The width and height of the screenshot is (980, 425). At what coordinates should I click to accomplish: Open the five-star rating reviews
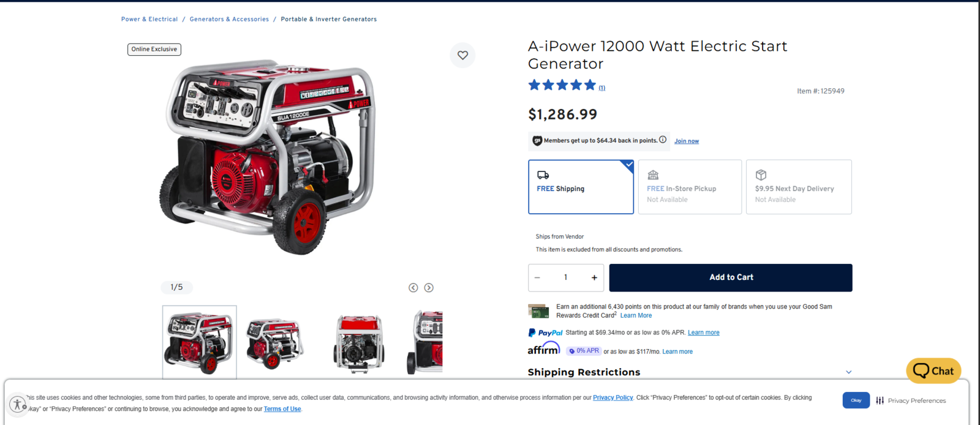(x=562, y=85)
